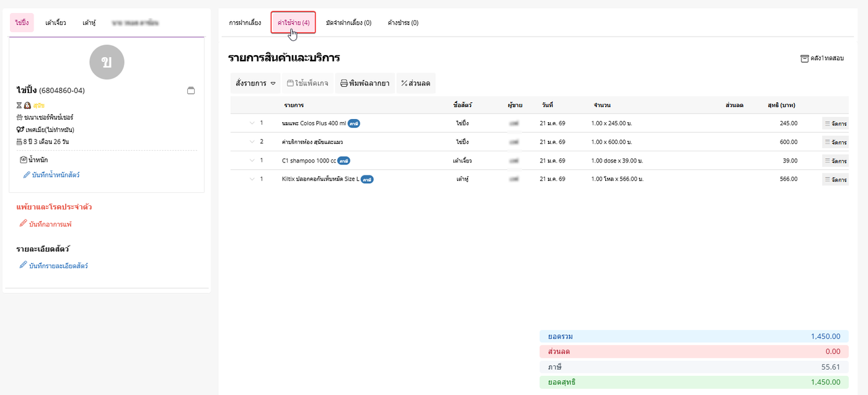Open the สั่งรายการ dropdown
868x395 pixels.
click(x=255, y=83)
